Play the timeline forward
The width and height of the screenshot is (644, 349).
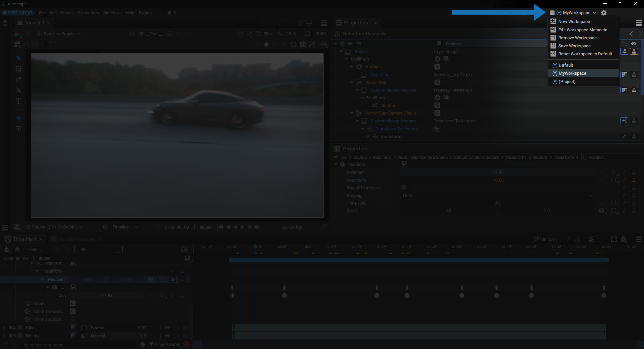[x=242, y=227]
